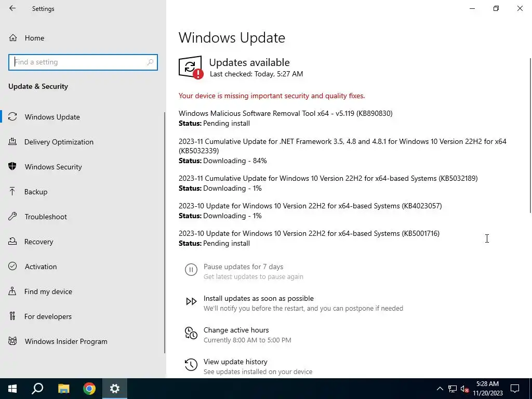Open the For developers page
Viewport: 532px width, 399px height.
tap(83, 316)
